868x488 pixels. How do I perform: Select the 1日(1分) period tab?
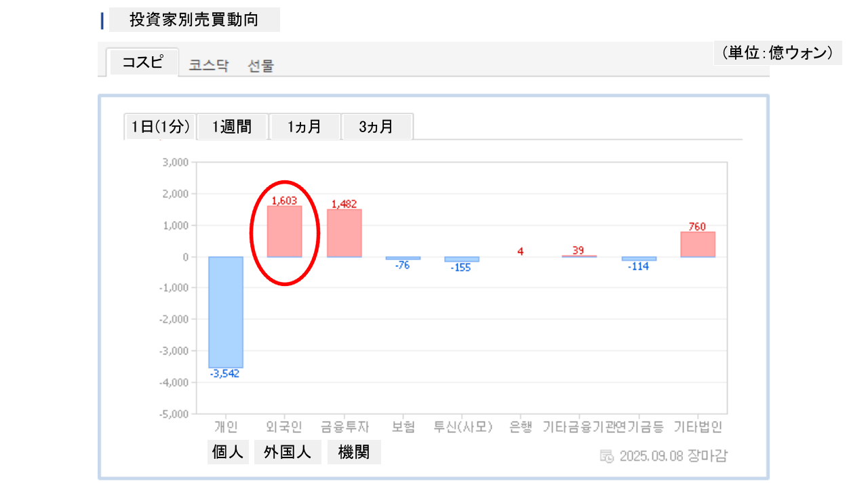tap(161, 127)
